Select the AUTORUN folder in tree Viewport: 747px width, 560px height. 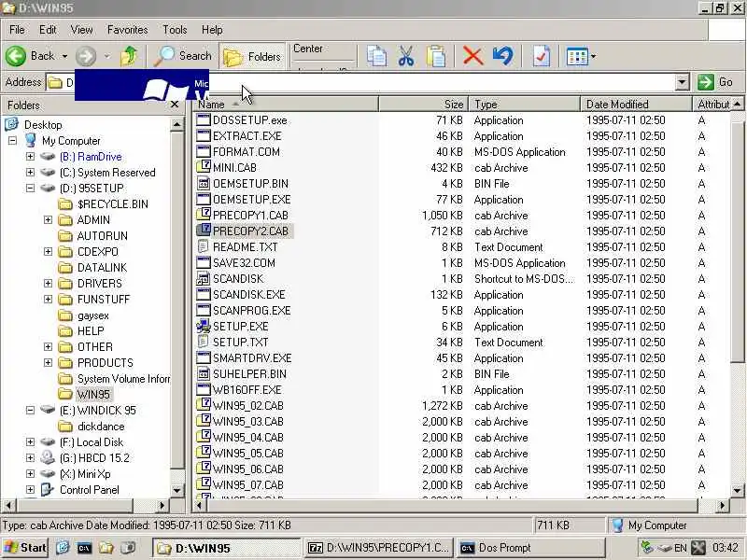click(x=103, y=236)
